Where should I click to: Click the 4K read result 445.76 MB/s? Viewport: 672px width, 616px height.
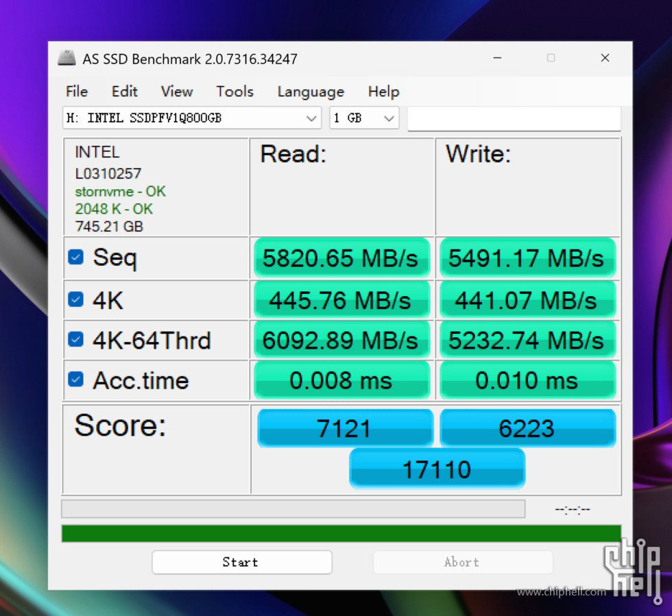[341, 300]
